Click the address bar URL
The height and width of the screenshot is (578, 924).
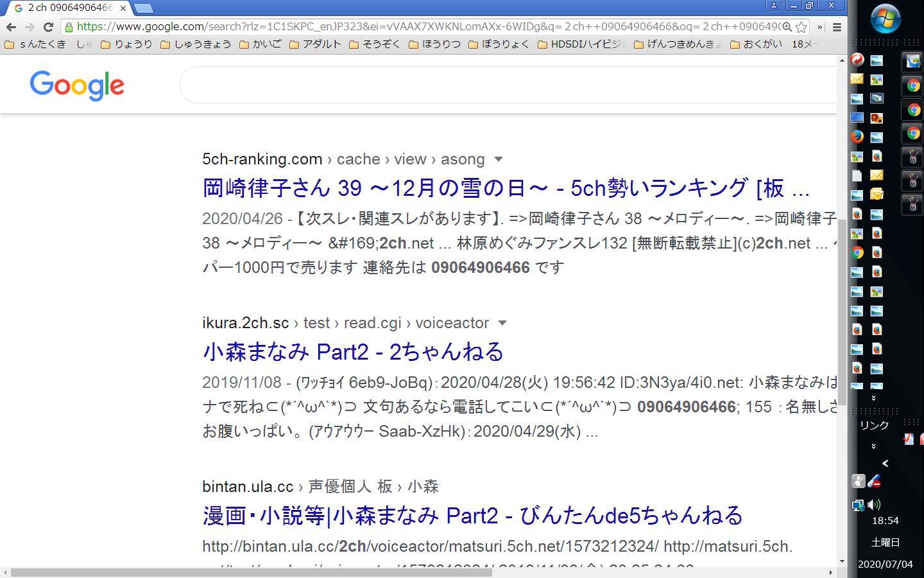click(427, 27)
